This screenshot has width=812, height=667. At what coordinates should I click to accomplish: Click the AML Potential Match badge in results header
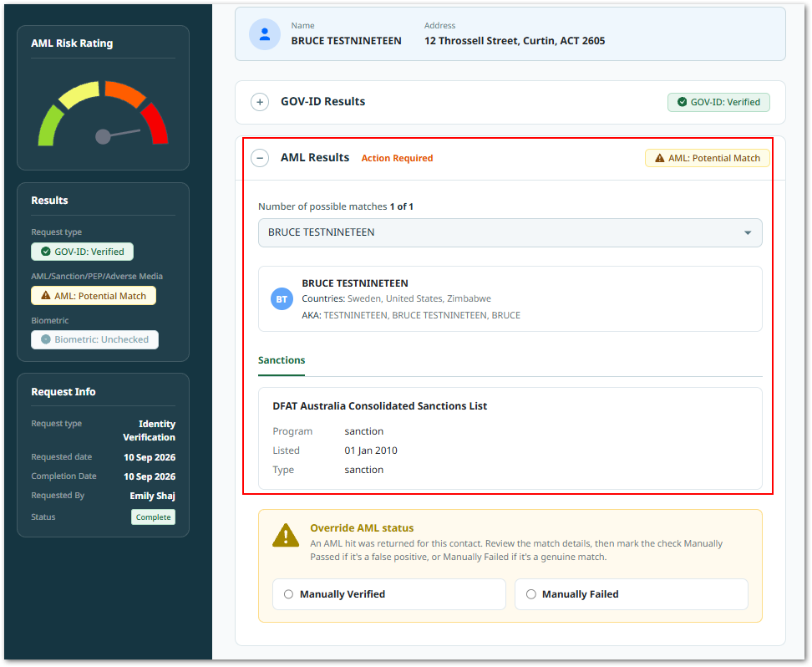coord(707,158)
